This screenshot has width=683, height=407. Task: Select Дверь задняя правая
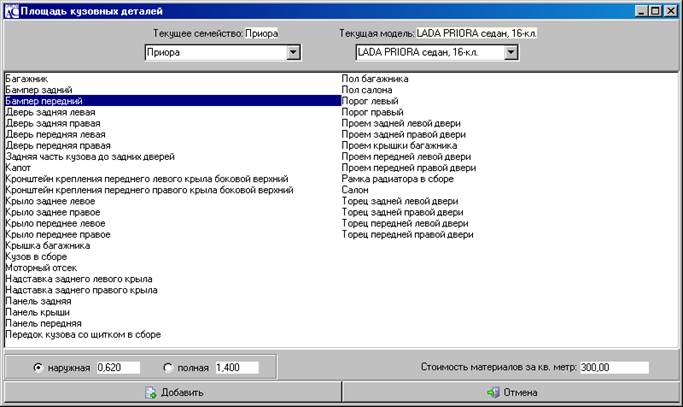(53, 123)
